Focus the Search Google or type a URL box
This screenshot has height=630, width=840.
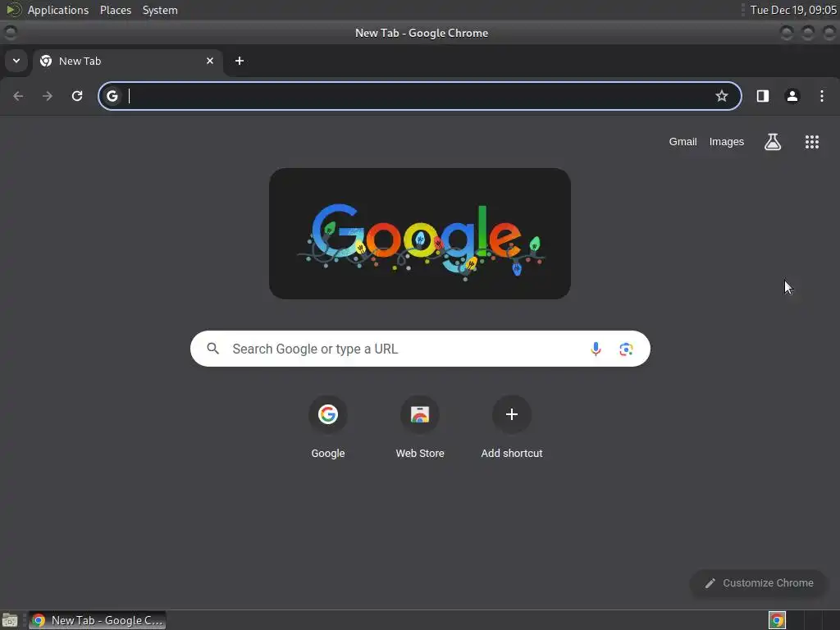pos(421,349)
